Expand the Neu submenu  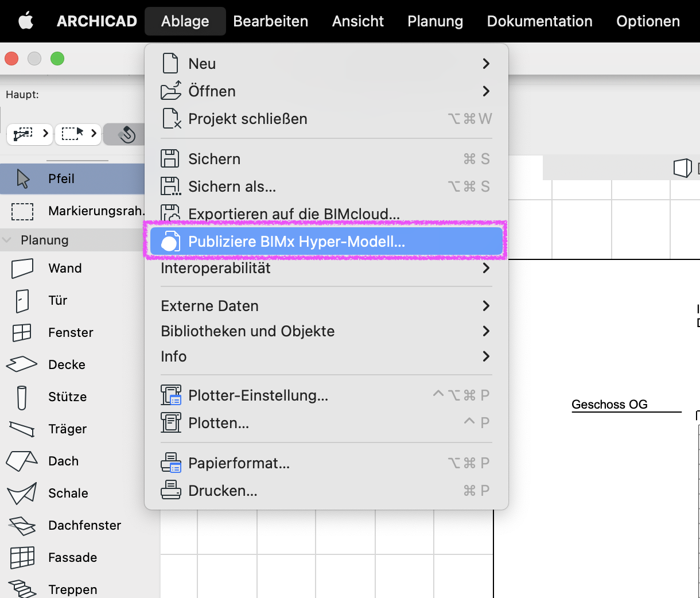[486, 64]
